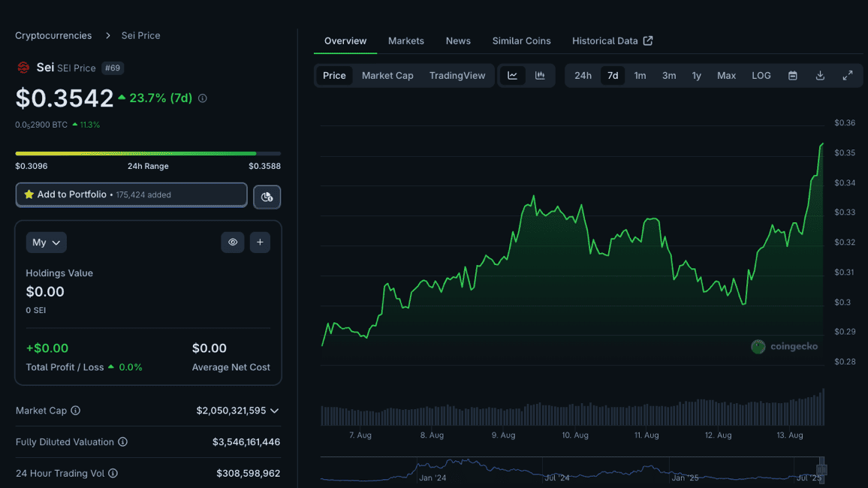Switch to candlestick chart icon
Viewport: 868px width, 488px height.
coord(540,75)
